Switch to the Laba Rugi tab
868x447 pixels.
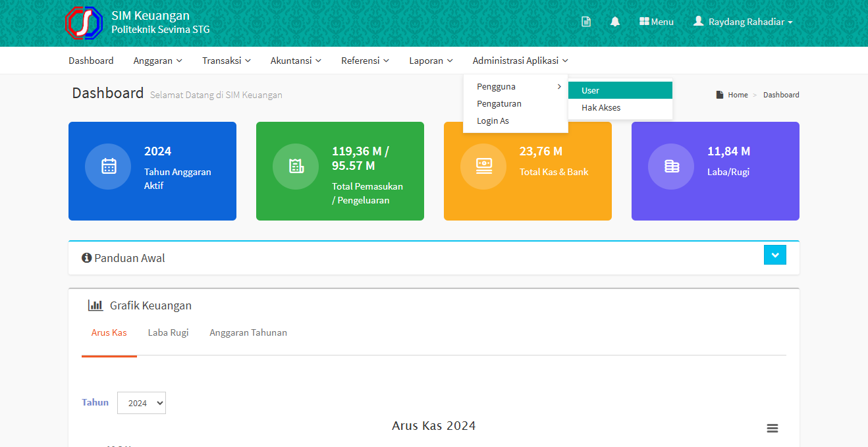tap(169, 332)
